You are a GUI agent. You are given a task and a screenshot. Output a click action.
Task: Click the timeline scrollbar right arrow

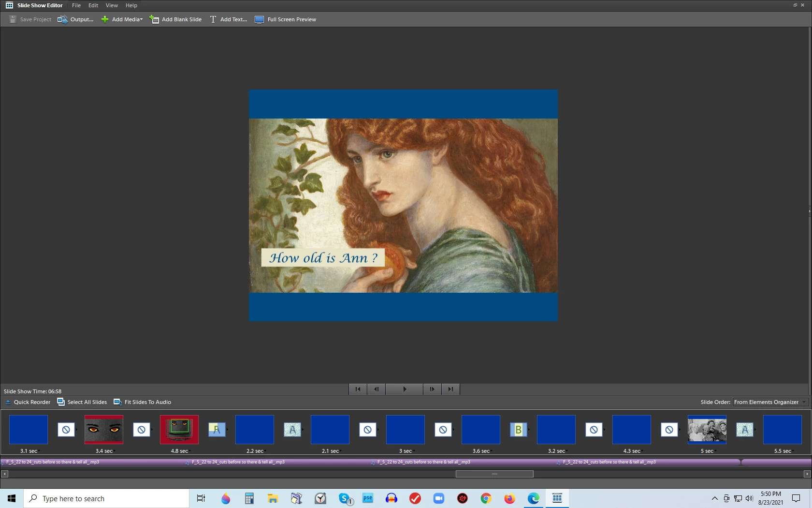click(x=807, y=474)
